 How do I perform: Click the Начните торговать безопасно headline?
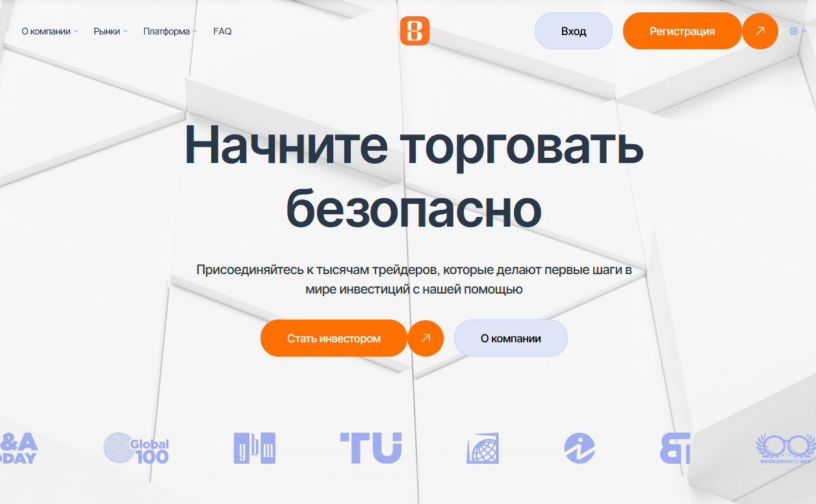[414, 177]
